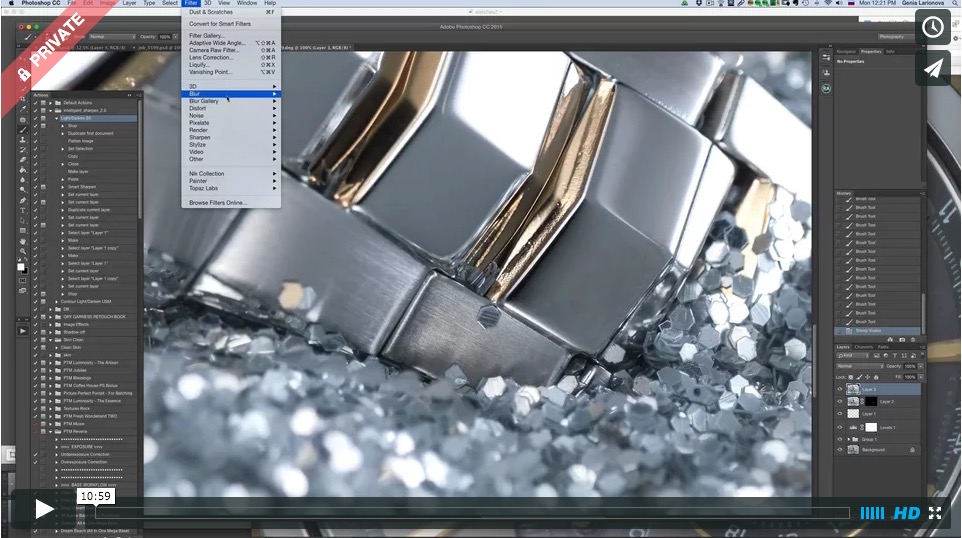Hide Layer 1 visibility
Viewport: 962px width, 538px height.
(840, 414)
